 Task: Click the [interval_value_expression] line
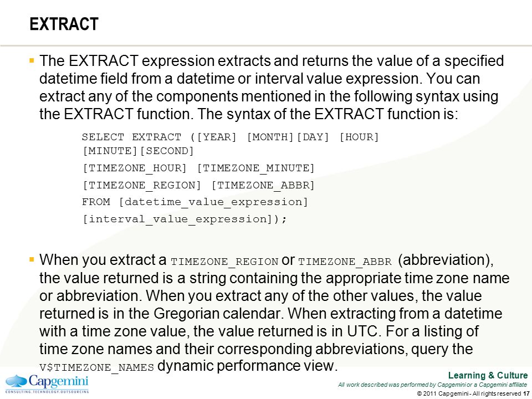185,219
